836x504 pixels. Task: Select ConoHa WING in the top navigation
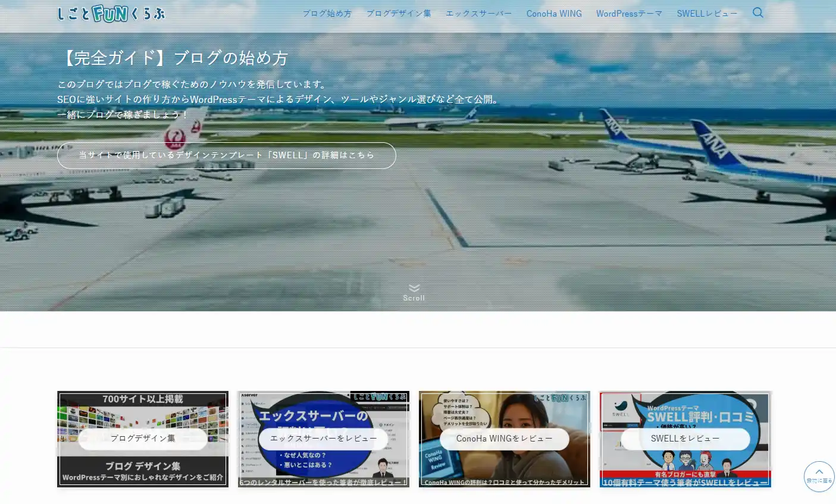(x=553, y=13)
